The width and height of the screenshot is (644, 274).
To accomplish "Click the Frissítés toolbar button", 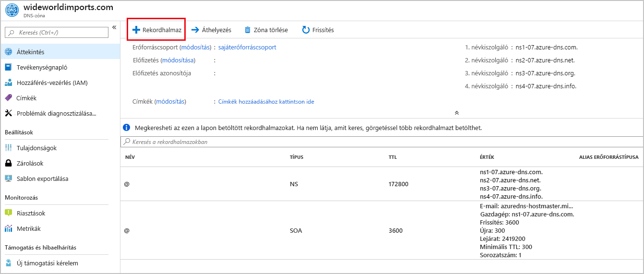I will click(318, 30).
